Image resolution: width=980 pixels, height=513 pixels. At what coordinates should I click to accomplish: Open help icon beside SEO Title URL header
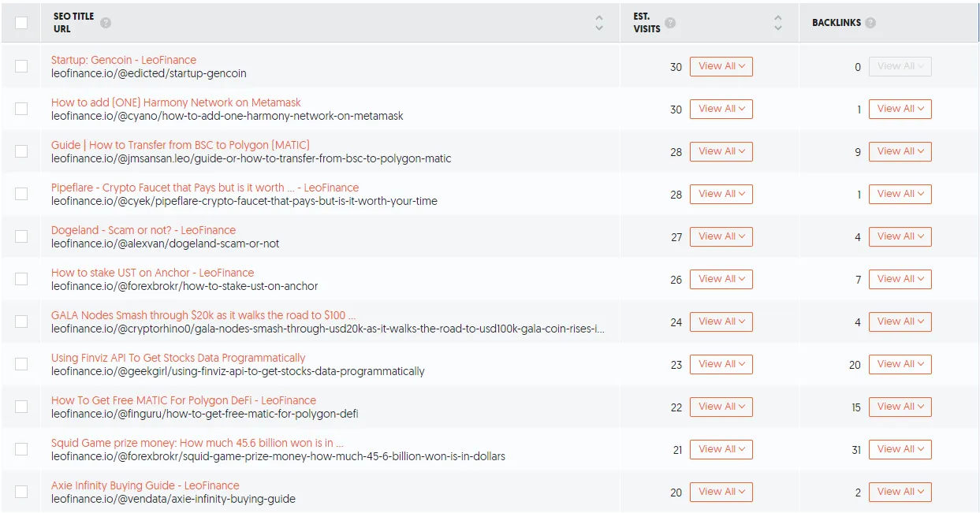point(106,23)
